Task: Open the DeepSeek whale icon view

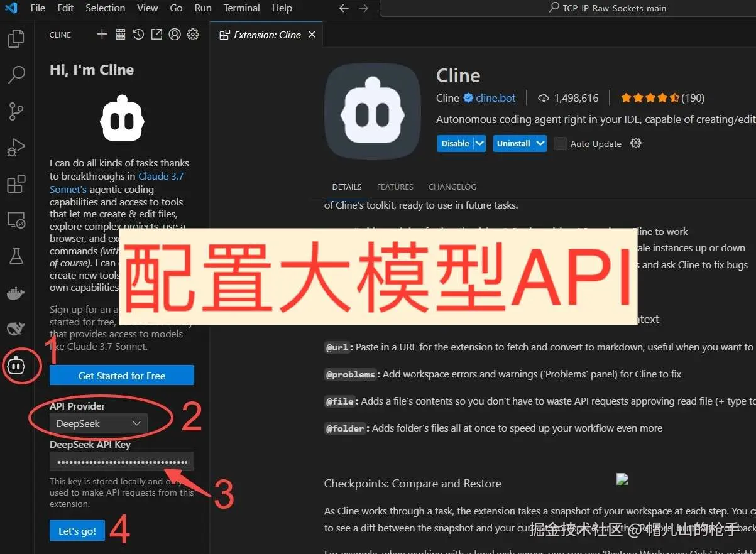Action: click(16, 328)
